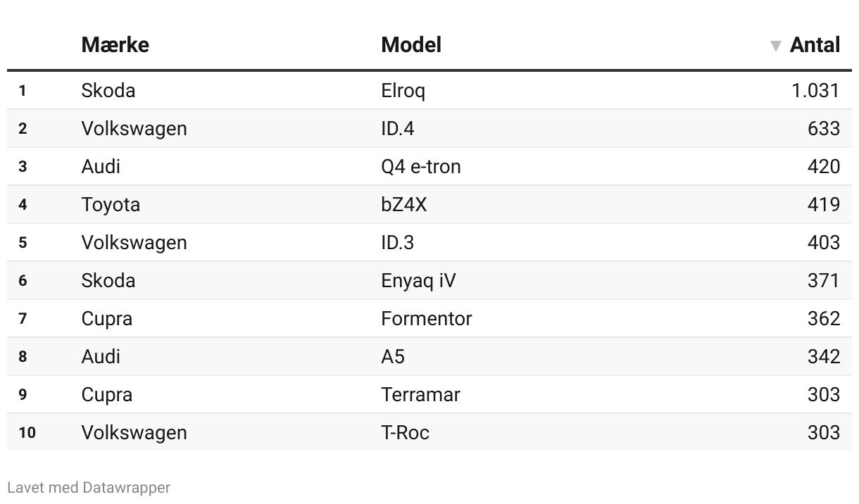Select the 419 count for Toyota
This screenshot has height=504, width=859.
click(824, 204)
